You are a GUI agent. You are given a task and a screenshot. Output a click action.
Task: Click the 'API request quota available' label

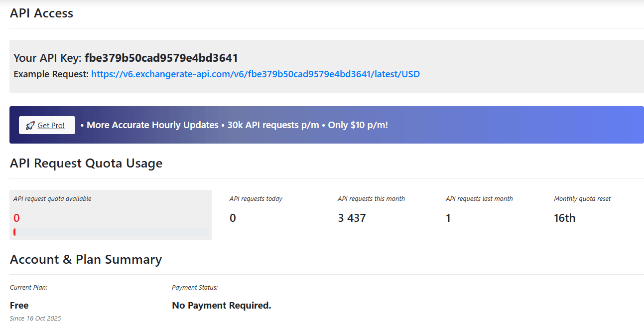pos(52,198)
